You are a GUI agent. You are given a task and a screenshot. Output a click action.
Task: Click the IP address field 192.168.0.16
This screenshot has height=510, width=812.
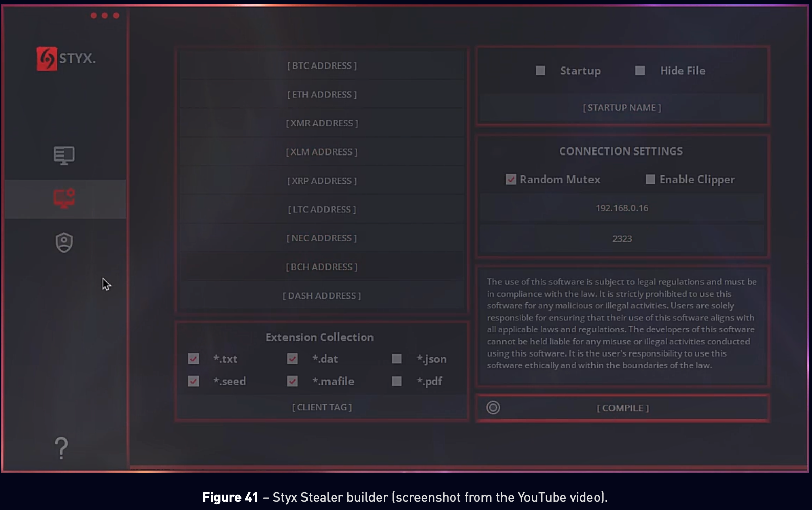click(x=622, y=208)
